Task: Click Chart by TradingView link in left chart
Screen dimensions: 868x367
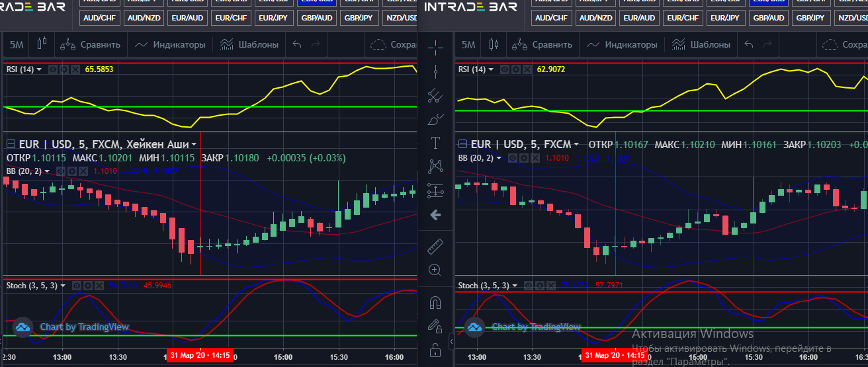Action: (x=84, y=327)
